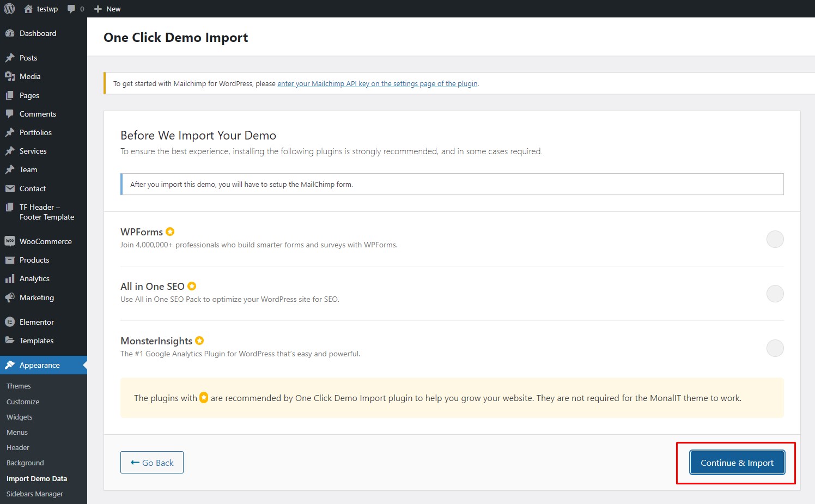The width and height of the screenshot is (815, 504).
Task: Click the Appearance paintbrush icon
Action: click(10, 365)
